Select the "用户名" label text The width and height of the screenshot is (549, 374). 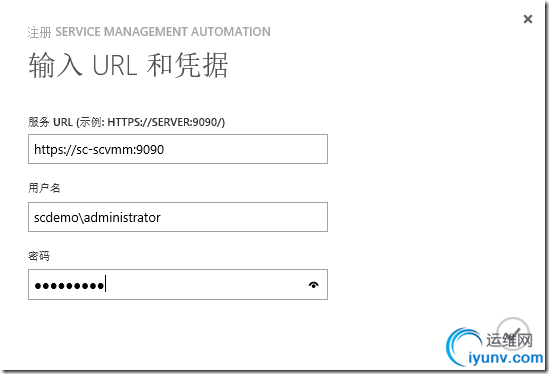(44, 188)
